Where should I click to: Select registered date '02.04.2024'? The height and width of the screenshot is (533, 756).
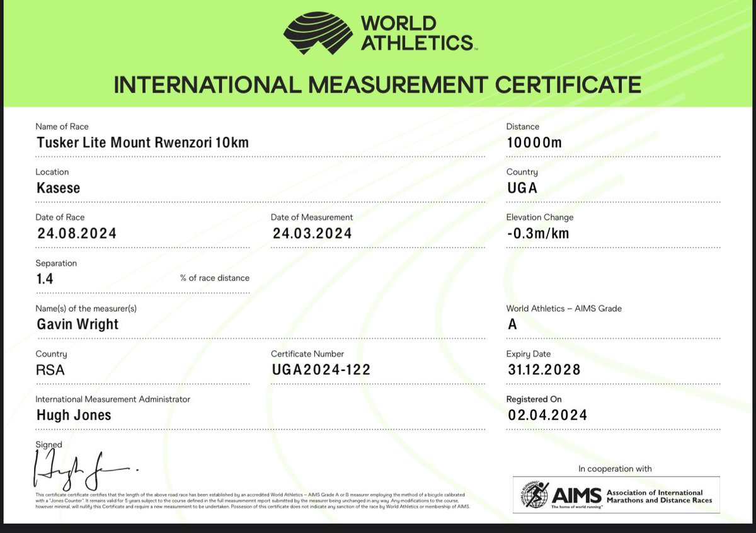(547, 415)
